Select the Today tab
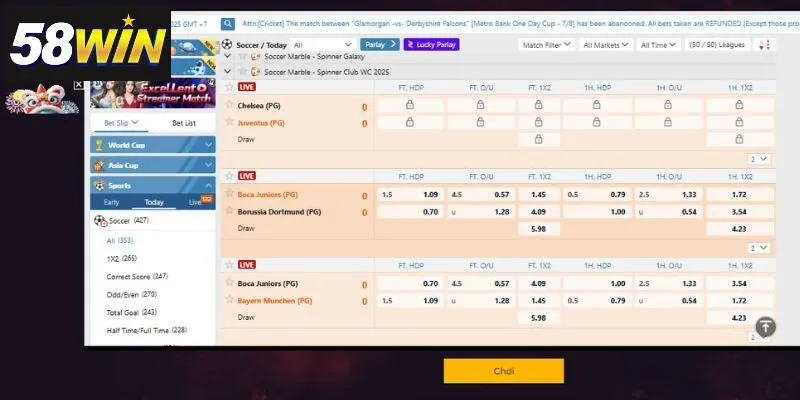The height and width of the screenshot is (400, 800). point(154,202)
